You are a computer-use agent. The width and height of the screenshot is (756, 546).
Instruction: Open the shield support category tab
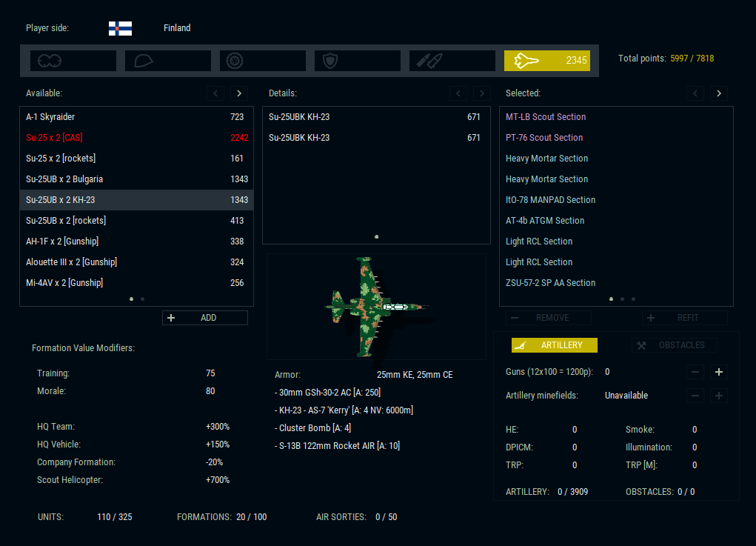(358, 61)
